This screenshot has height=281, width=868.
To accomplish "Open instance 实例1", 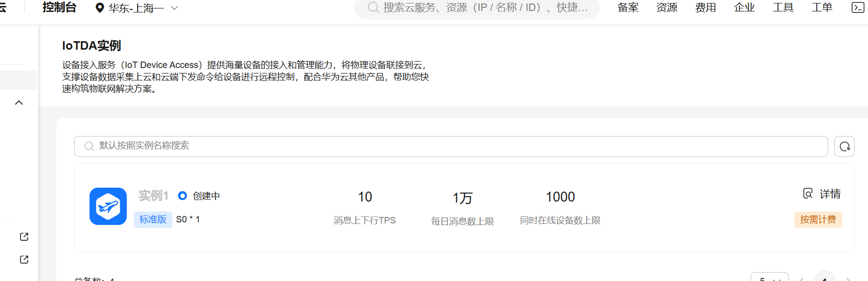I will 153,196.
